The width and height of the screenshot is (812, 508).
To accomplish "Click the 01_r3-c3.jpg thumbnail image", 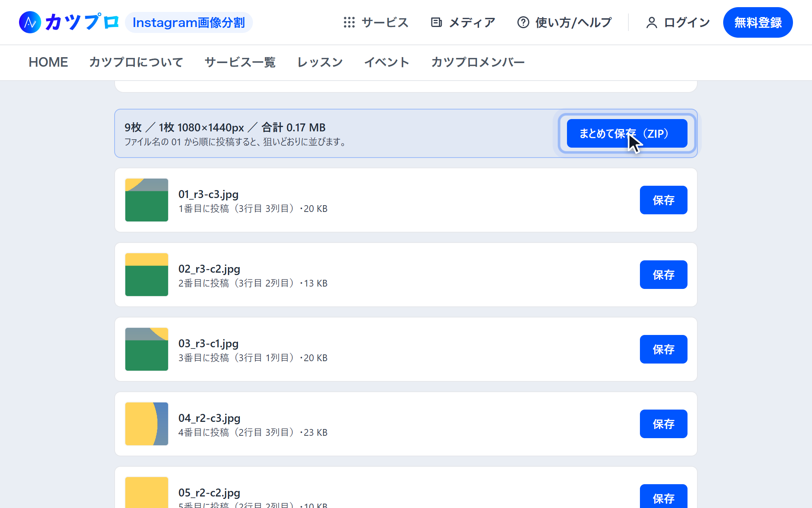I will pos(147,200).
